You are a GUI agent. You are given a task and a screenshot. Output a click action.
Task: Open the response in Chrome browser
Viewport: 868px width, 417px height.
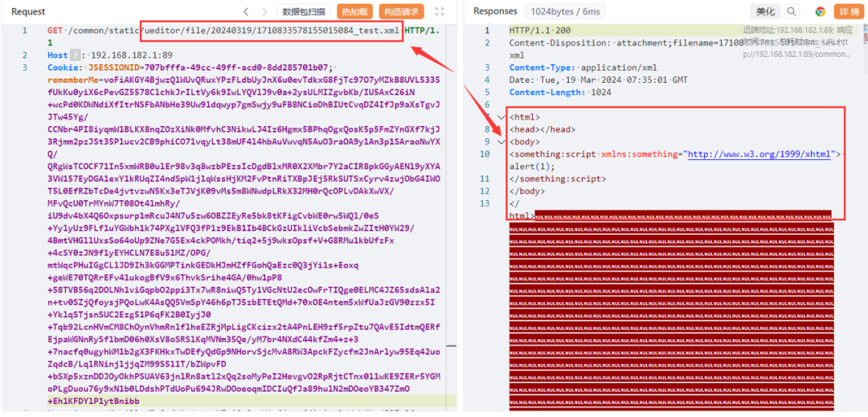click(x=820, y=11)
